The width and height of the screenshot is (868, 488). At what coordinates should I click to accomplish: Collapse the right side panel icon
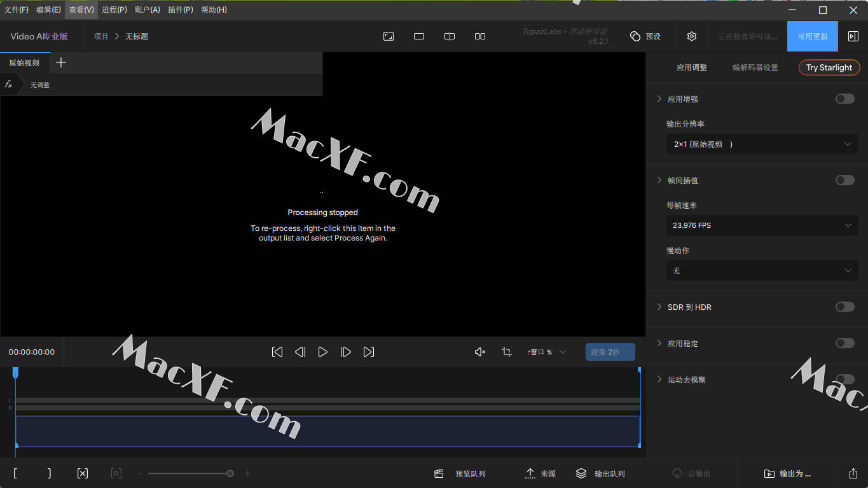(x=853, y=36)
